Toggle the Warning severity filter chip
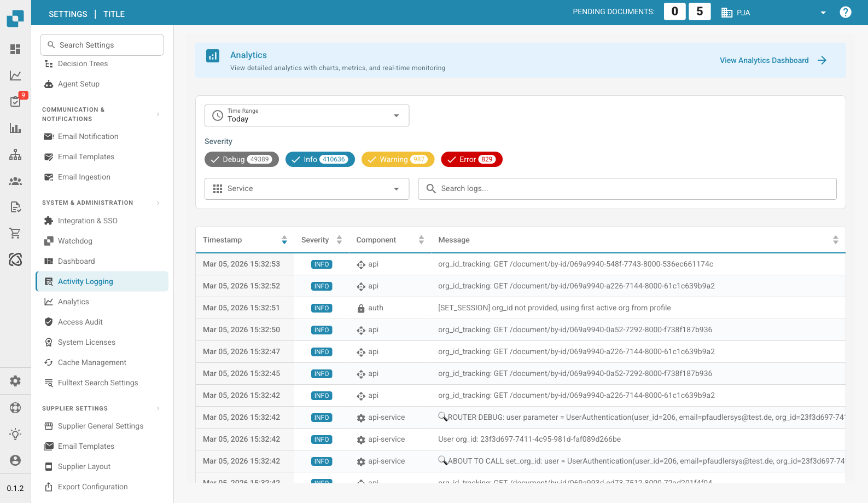 398,159
